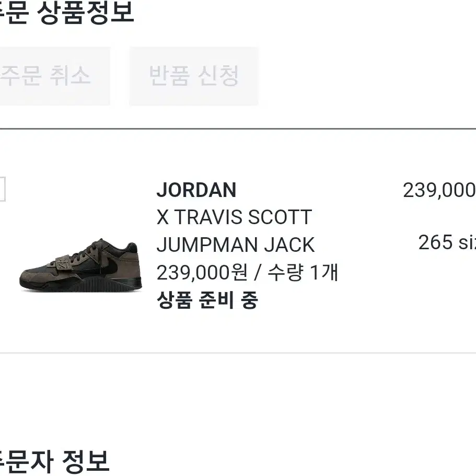Click the 반품 신청 button
The image size is (476, 476).
(194, 76)
